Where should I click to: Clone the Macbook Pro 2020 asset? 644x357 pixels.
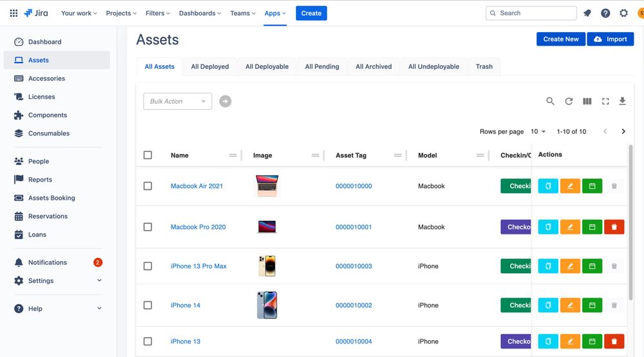[548, 227]
